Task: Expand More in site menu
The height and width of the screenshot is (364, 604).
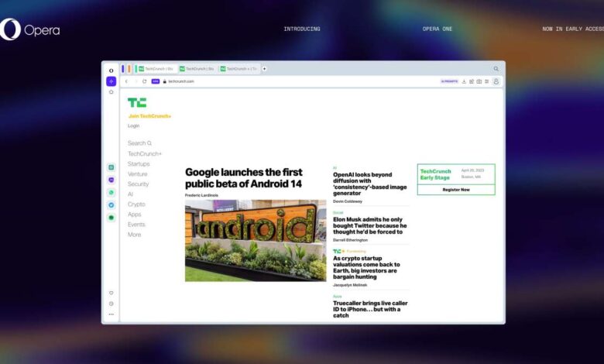Action: tap(135, 235)
